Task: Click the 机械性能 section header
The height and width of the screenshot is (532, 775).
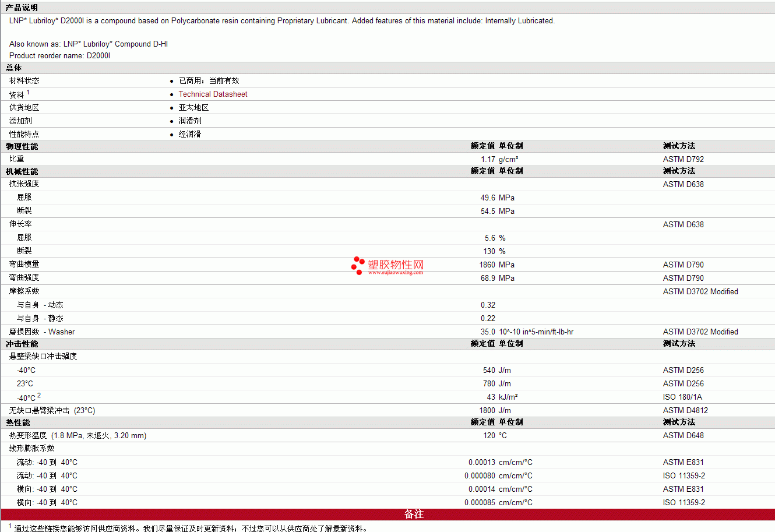Action: (22, 171)
